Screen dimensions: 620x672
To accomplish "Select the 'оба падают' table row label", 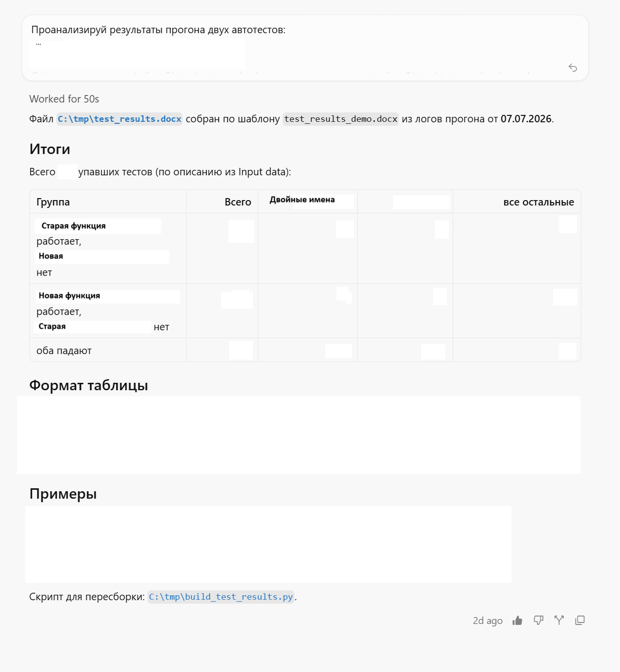I will pyautogui.click(x=64, y=351).
